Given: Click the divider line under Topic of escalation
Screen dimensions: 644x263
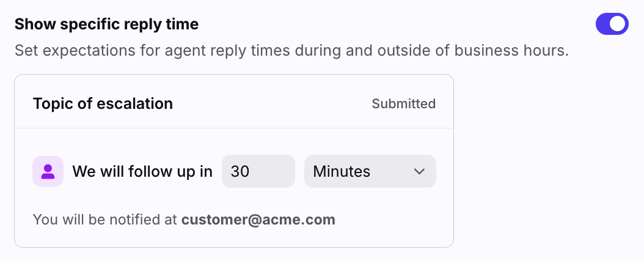Looking at the screenshot, I should point(233,128).
